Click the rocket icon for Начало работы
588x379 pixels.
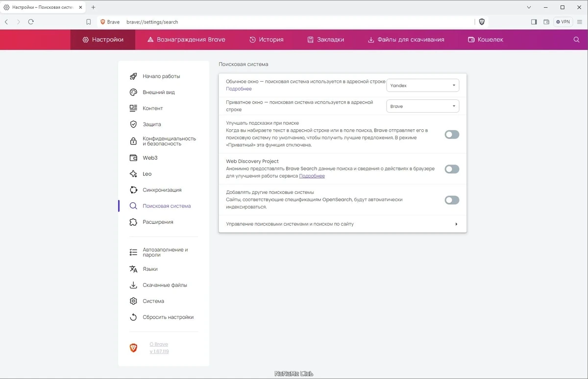click(133, 76)
